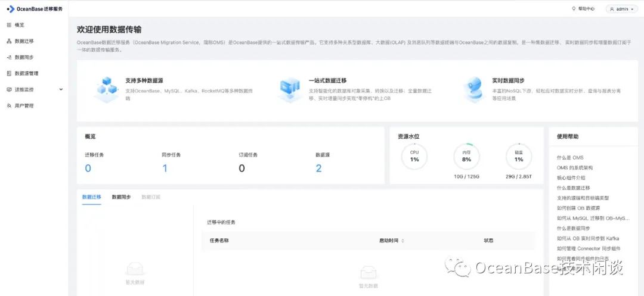644x296 pixels.
Task: Open help link 支持的源端和目标端类型
Action: [x=583, y=198]
